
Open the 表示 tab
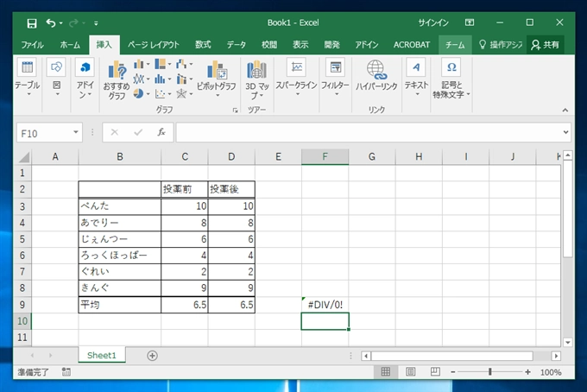tap(300, 45)
